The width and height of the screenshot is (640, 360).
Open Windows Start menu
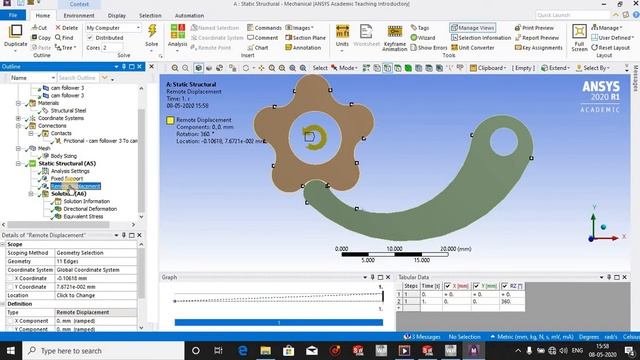click(x=11, y=351)
